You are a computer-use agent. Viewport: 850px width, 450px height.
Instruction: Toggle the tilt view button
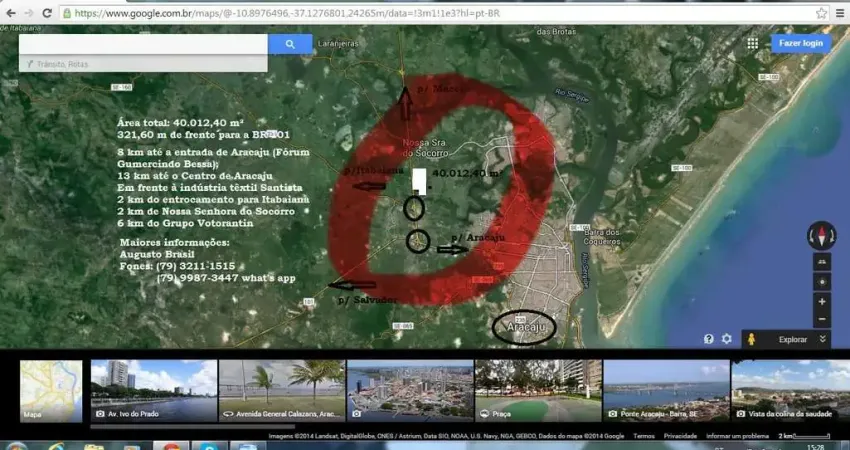(x=821, y=261)
